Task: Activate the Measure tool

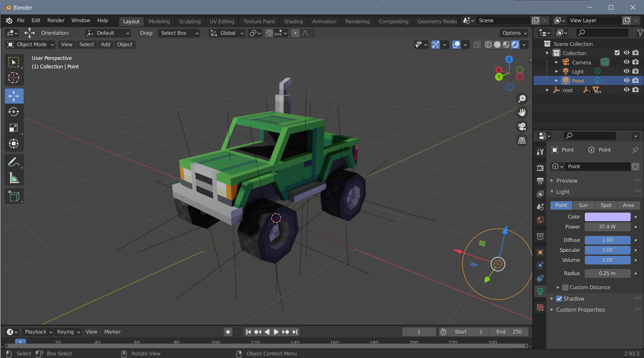Action: (x=14, y=178)
